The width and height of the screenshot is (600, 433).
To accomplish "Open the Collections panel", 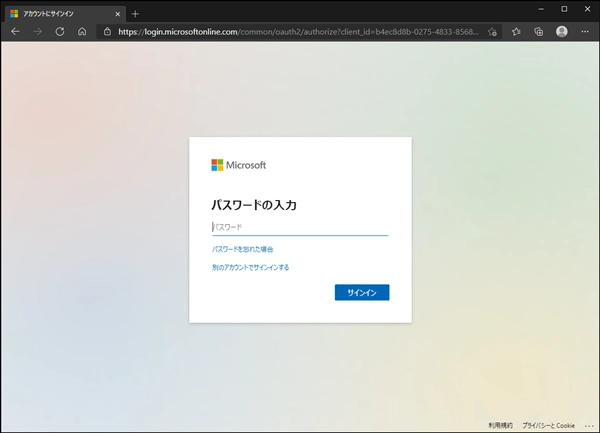I will [539, 32].
